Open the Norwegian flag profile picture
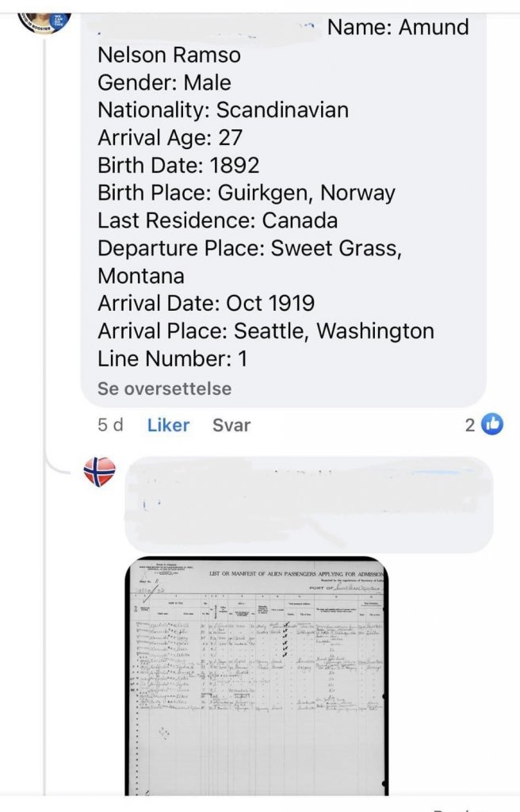Viewport: 520px width, 812px height. (x=99, y=473)
